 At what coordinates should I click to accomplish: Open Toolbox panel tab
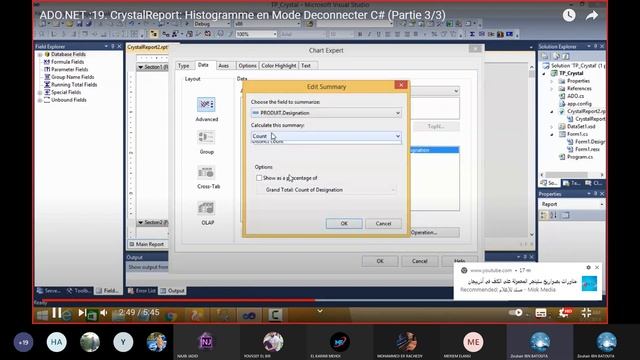79,291
